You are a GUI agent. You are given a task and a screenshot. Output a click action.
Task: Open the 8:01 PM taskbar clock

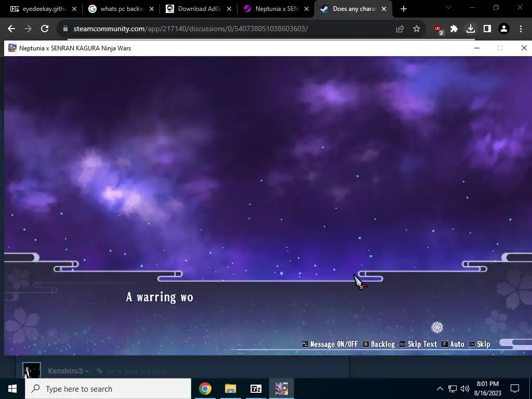click(487, 389)
